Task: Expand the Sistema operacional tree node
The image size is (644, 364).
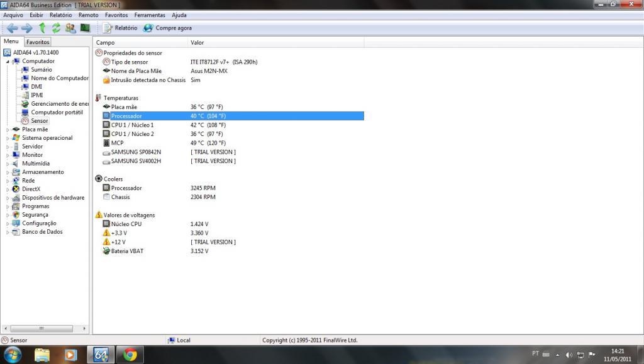Action: tap(8, 138)
